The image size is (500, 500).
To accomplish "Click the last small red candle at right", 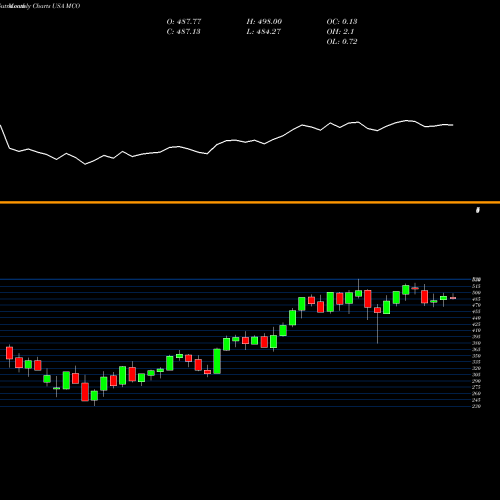I will 453,298.
